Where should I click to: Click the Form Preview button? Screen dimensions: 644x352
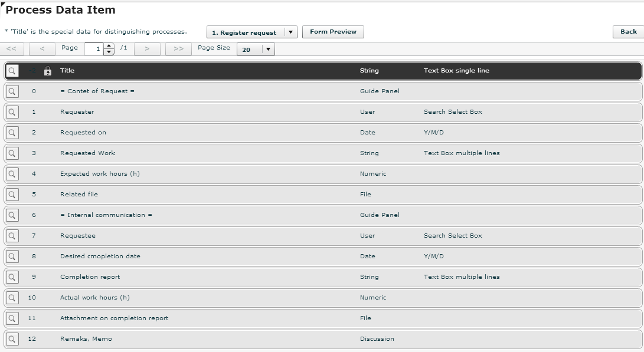click(334, 32)
